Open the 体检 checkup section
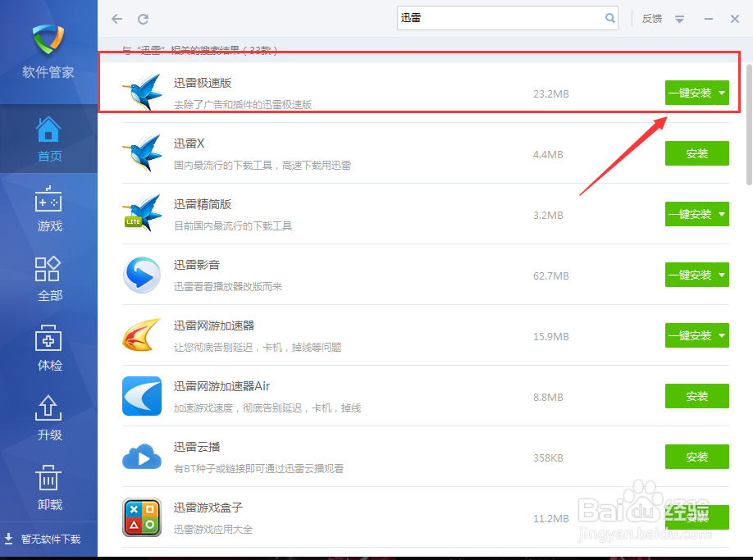This screenshot has width=753, height=560. [x=48, y=348]
